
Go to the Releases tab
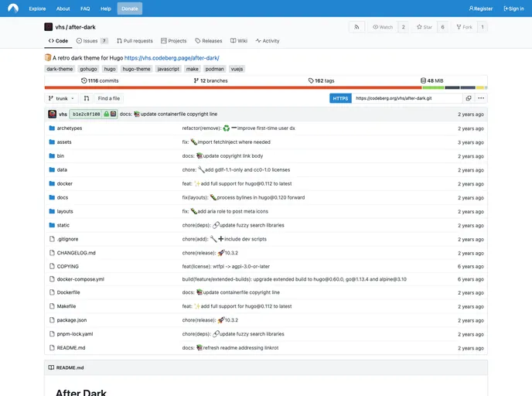208,41
